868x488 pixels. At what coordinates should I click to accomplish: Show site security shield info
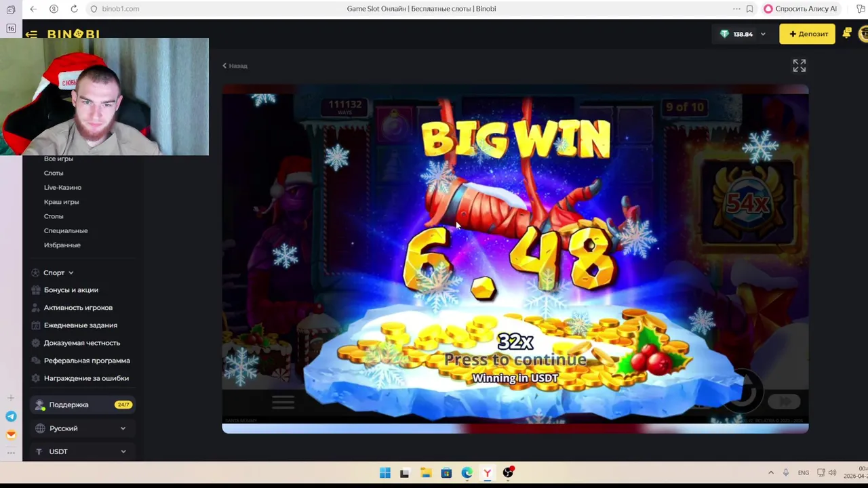point(94,9)
